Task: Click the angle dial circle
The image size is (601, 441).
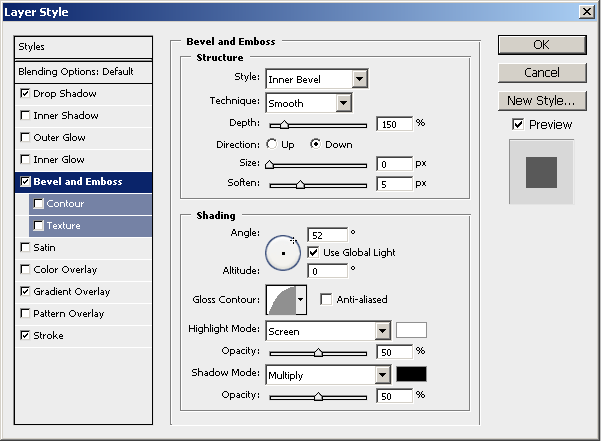Action: click(x=283, y=253)
